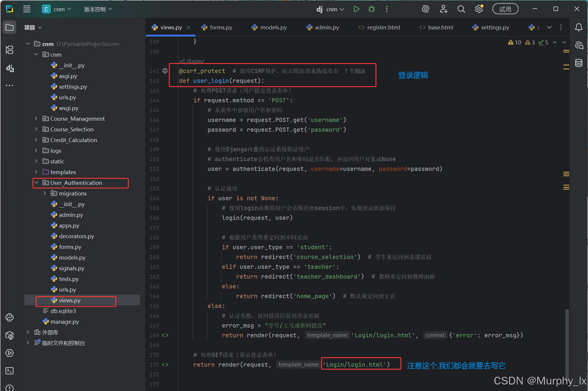The image size is (588, 391).
Task: Expand 外部库 external libraries node
Action: [28, 332]
